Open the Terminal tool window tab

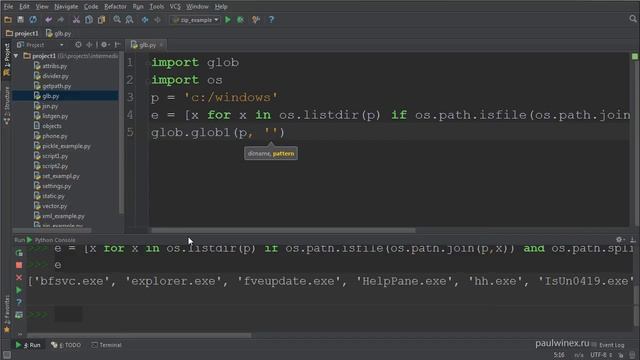107,345
